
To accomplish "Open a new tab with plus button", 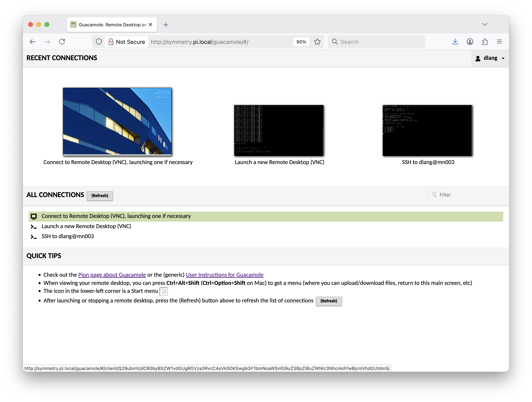I will click(x=166, y=25).
